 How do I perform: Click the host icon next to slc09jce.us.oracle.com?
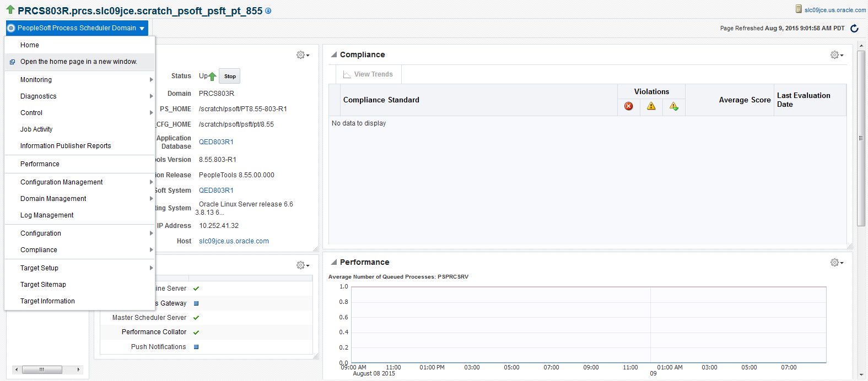(x=799, y=9)
